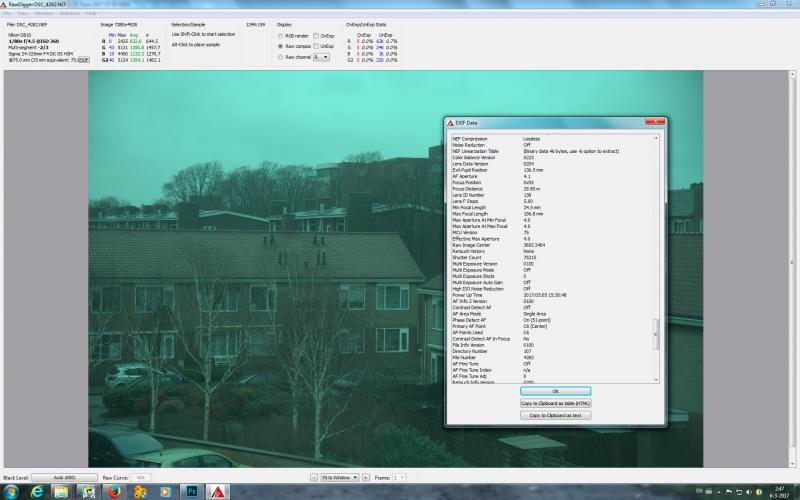Select the RGB render radio button

[x=280, y=36]
